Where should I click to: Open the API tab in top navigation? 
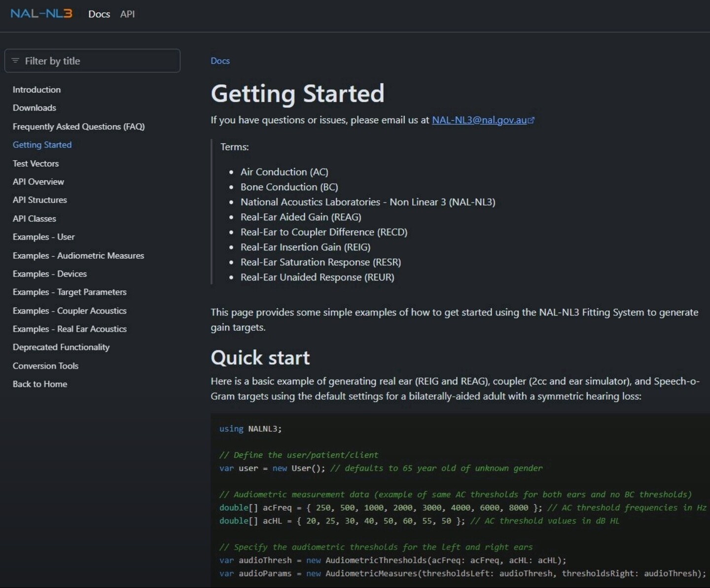click(x=127, y=14)
